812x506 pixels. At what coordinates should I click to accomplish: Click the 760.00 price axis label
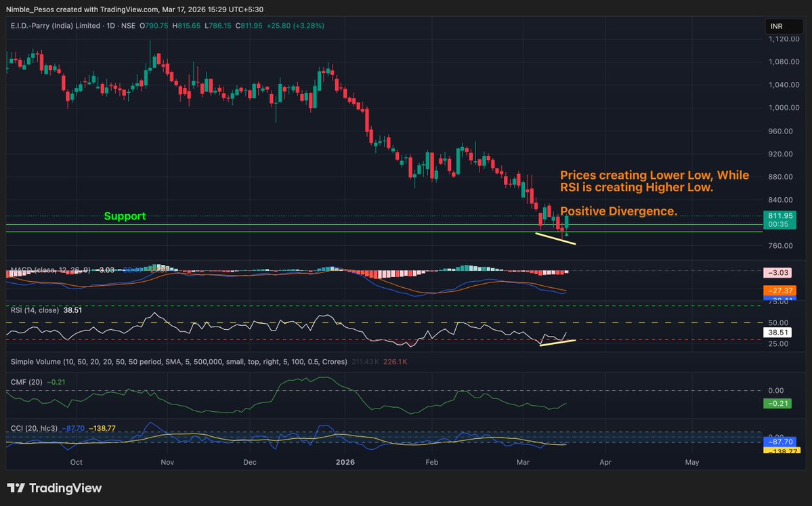pyautogui.click(x=780, y=245)
